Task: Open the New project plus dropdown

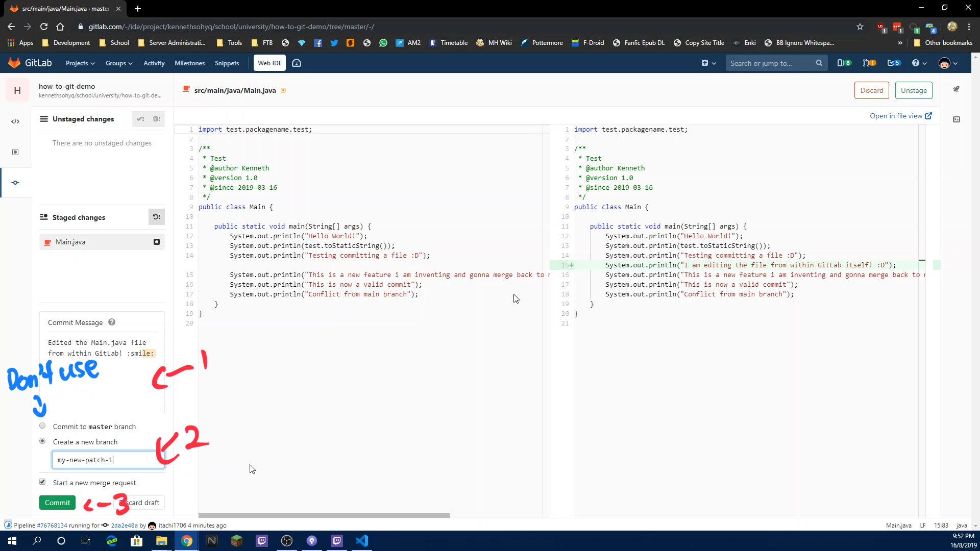Action: coord(708,63)
